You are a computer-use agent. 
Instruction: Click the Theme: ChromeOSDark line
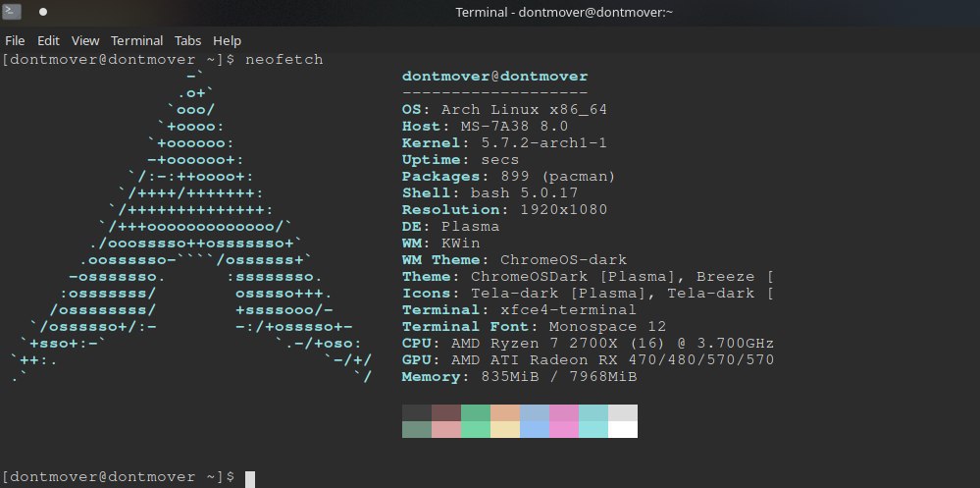(589, 277)
